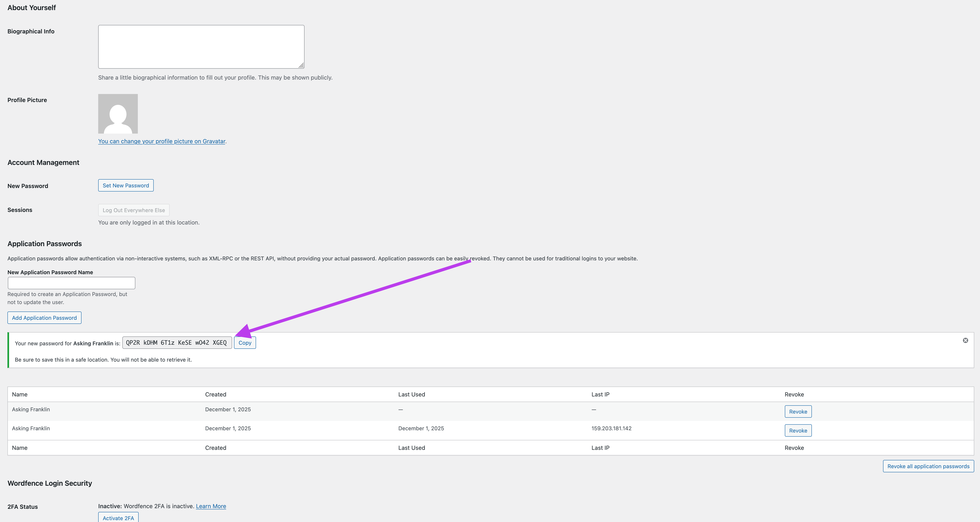The height and width of the screenshot is (522, 980).
Task: Revoke the second Asking Franklin password
Action: [798, 430]
